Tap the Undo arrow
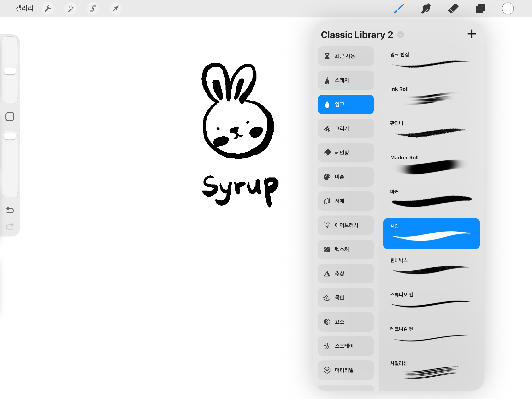Image resolution: width=532 pixels, height=399 pixels. [10, 210]
